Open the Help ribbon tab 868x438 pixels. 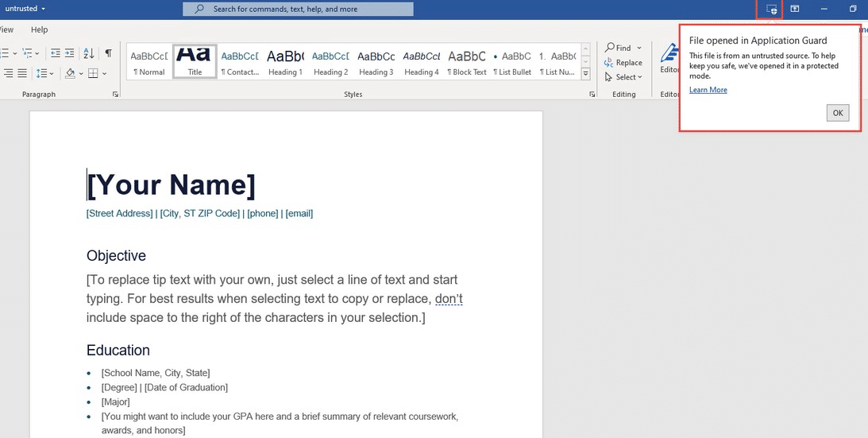[x=39, y=29]
